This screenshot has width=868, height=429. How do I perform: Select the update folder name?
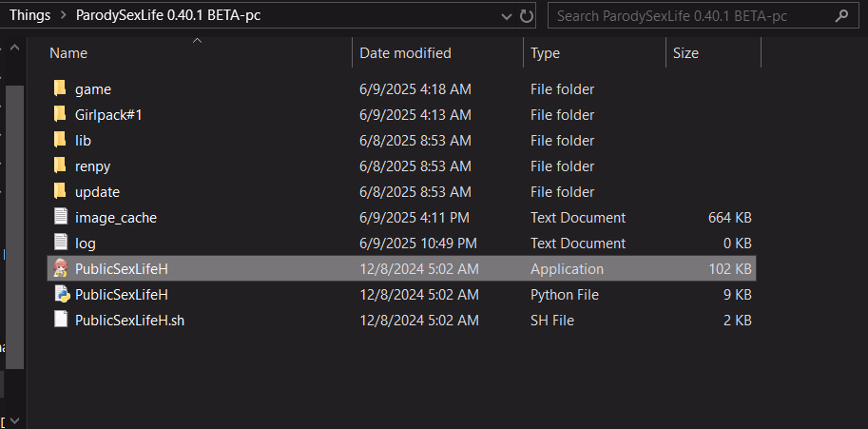97,191
